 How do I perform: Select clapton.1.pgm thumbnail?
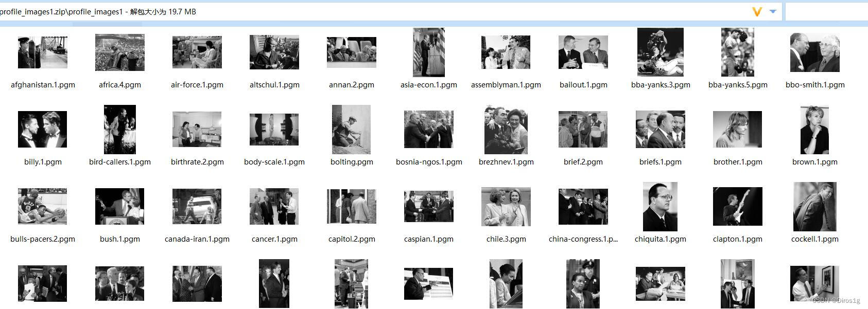(x=738, y=207)
